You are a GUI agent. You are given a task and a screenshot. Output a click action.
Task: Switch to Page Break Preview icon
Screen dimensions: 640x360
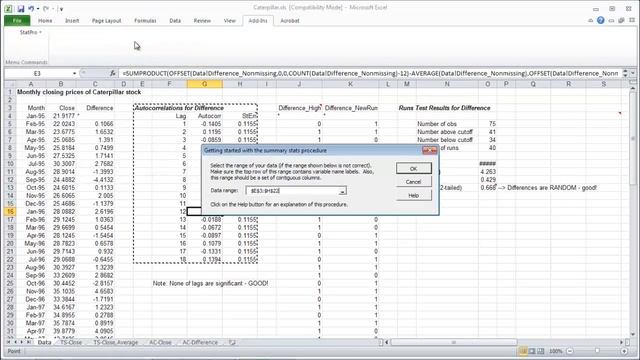click(541, 351)
